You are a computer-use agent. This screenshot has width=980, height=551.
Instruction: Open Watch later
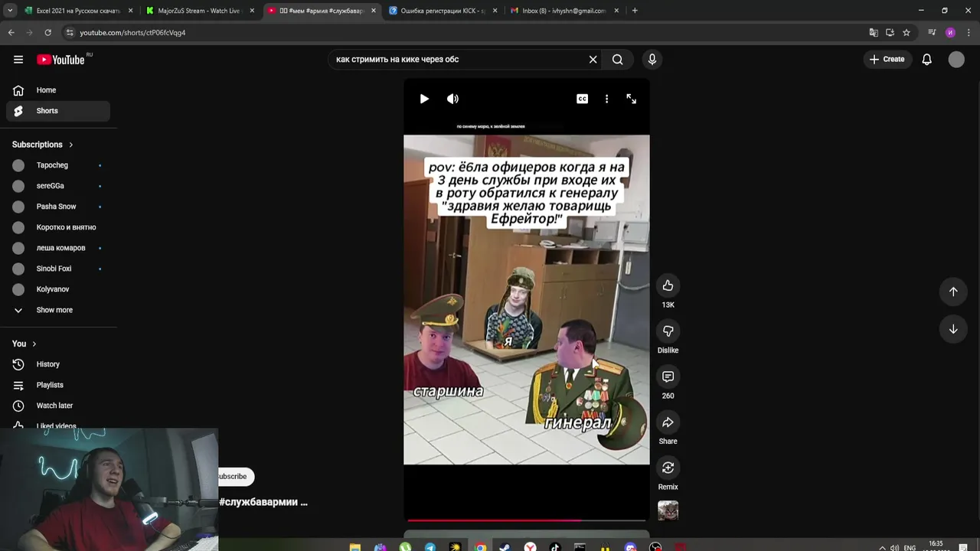point(58,406)
